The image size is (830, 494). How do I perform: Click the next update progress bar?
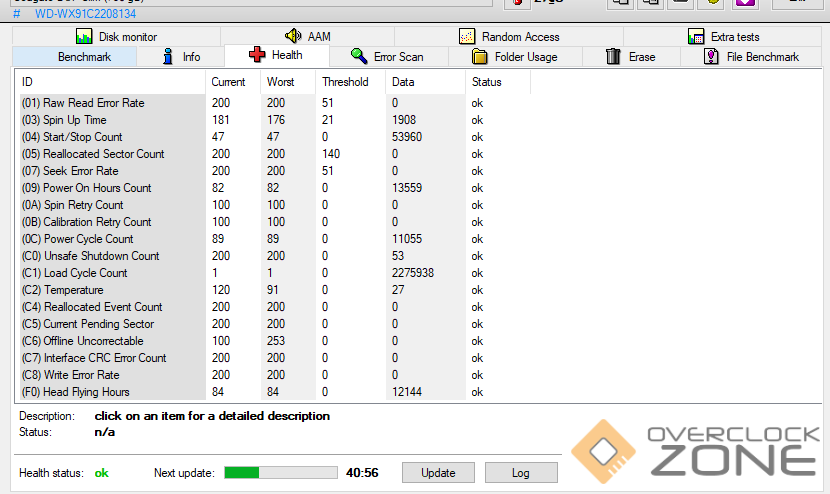pos(280,473)
